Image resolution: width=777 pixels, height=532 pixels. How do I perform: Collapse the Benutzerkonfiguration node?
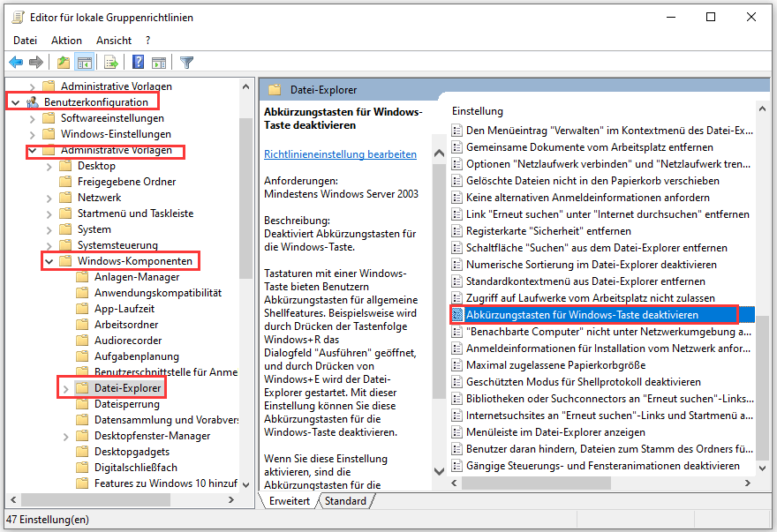point(15,102)
